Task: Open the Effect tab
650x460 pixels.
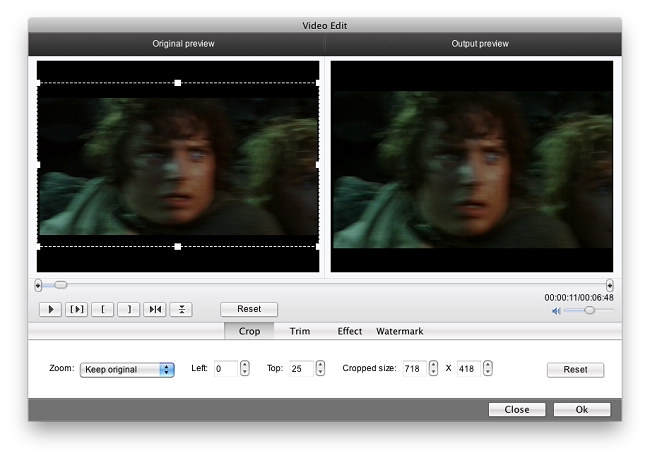Action: [x=349, y=331]
